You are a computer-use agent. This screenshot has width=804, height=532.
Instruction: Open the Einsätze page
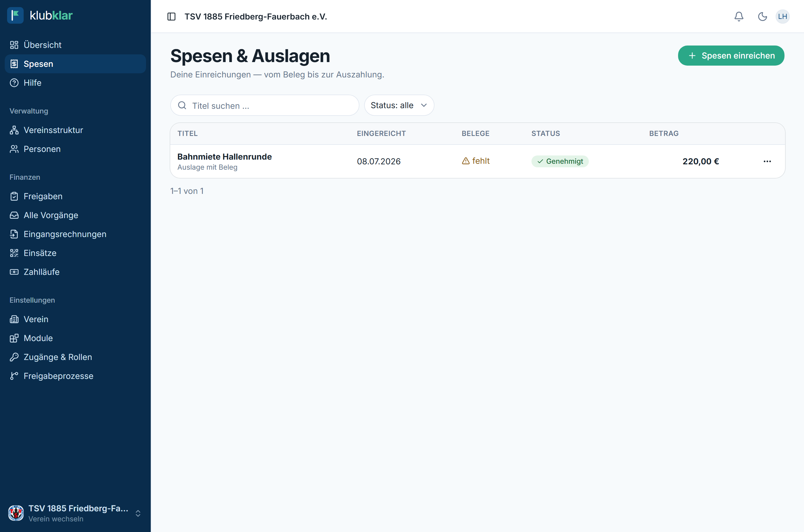[75, 253]
